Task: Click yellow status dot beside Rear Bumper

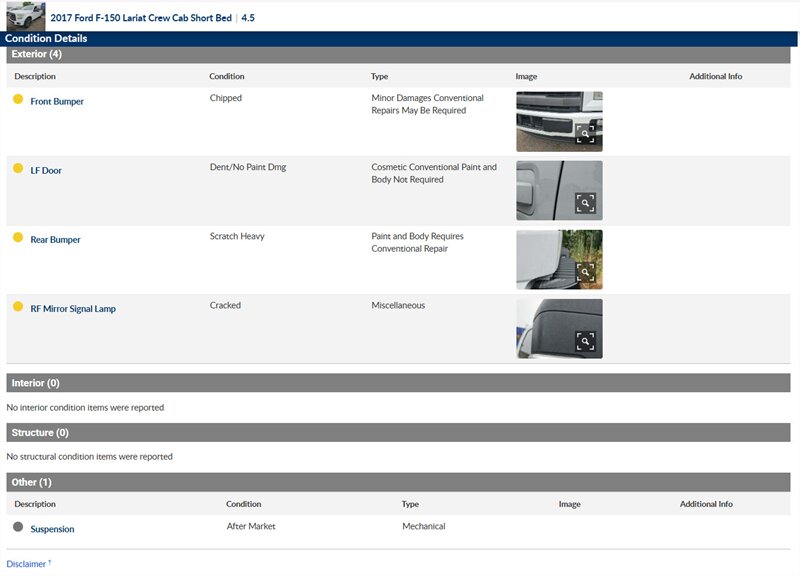Action: click(18, 237)
